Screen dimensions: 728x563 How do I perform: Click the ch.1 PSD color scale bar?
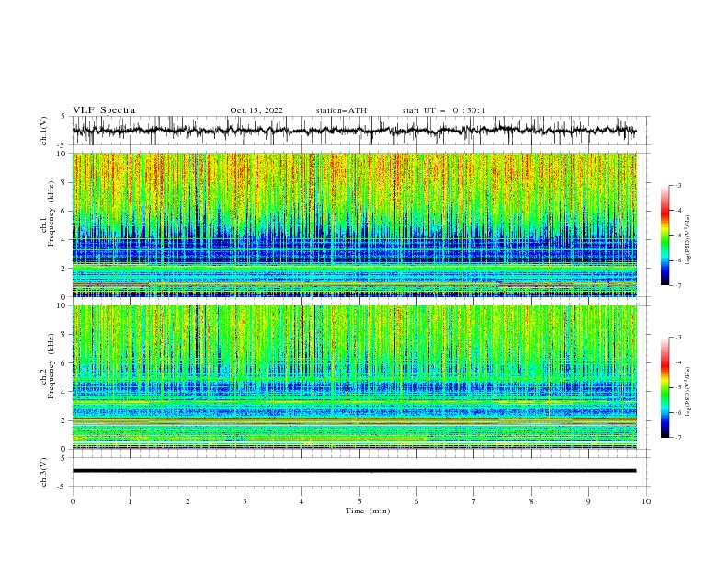pos(665,236)
